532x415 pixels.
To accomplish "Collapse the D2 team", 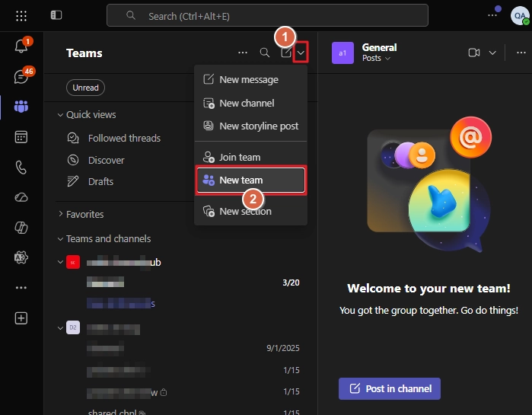I will click(60, 327).
